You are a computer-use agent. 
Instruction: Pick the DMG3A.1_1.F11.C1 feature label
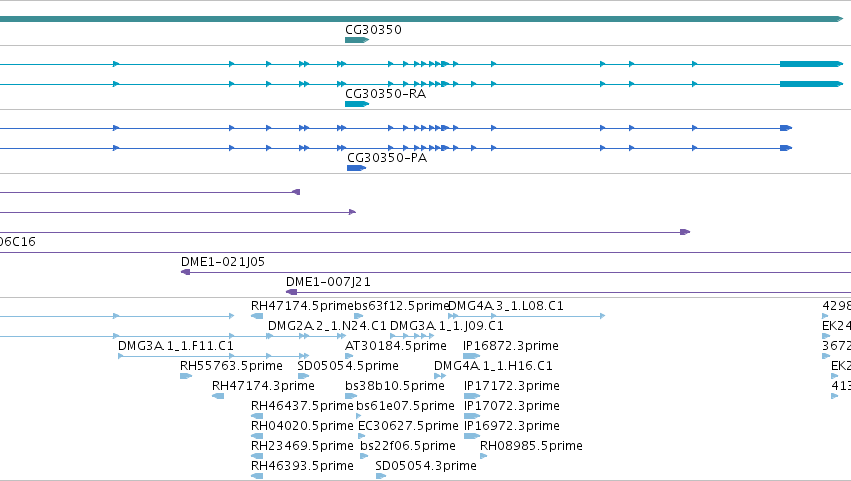tap(176, 346)
